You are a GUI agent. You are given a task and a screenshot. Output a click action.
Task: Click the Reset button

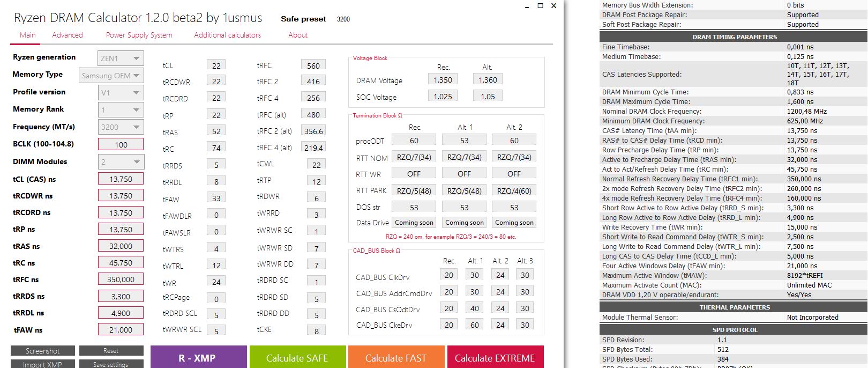[x=111, y=351]
